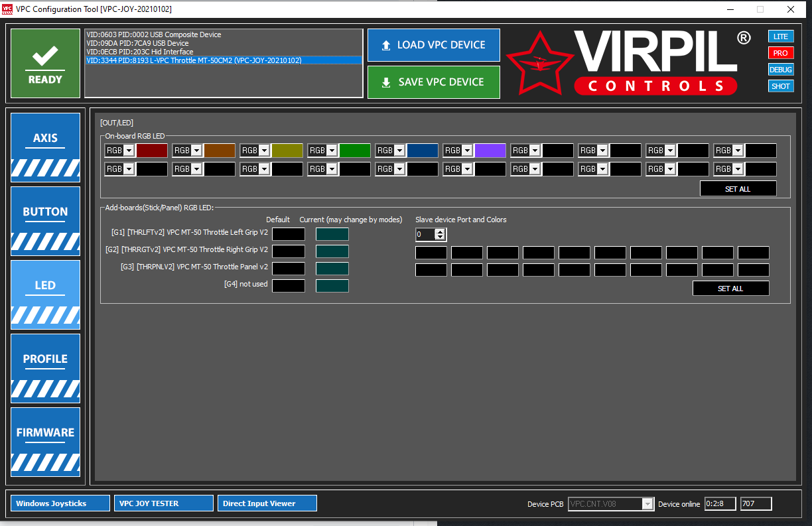The width and height of the screenshot is (812, 526).
Task: Pick the purple on-board LED color swatch
Action: pyautogui.click(x=490, y=151)
